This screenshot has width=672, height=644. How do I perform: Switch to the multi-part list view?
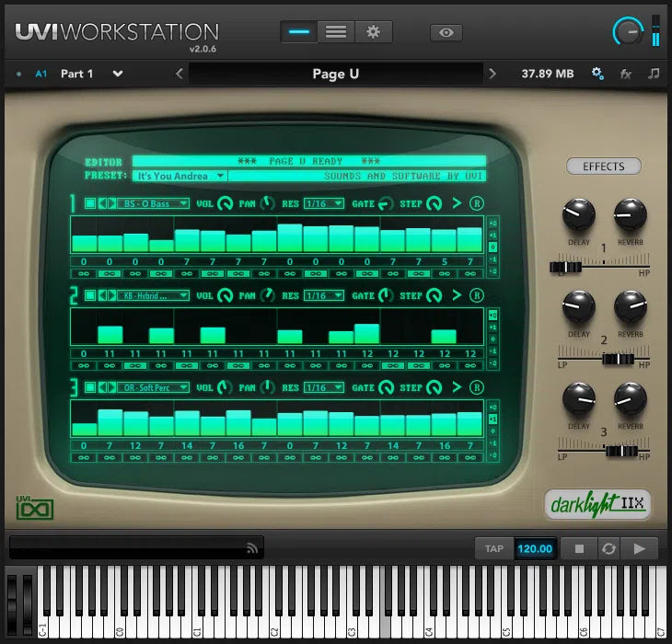pos(336,31)
